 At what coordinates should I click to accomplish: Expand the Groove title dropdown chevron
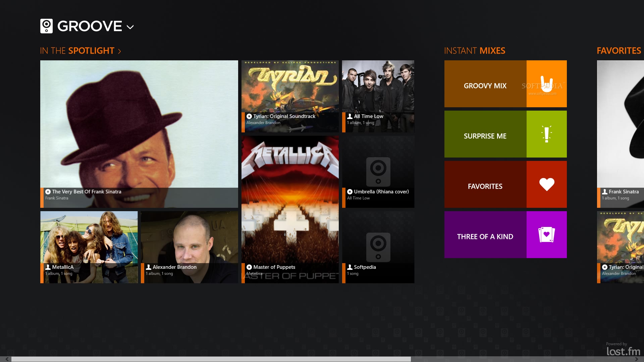(130, 27)
